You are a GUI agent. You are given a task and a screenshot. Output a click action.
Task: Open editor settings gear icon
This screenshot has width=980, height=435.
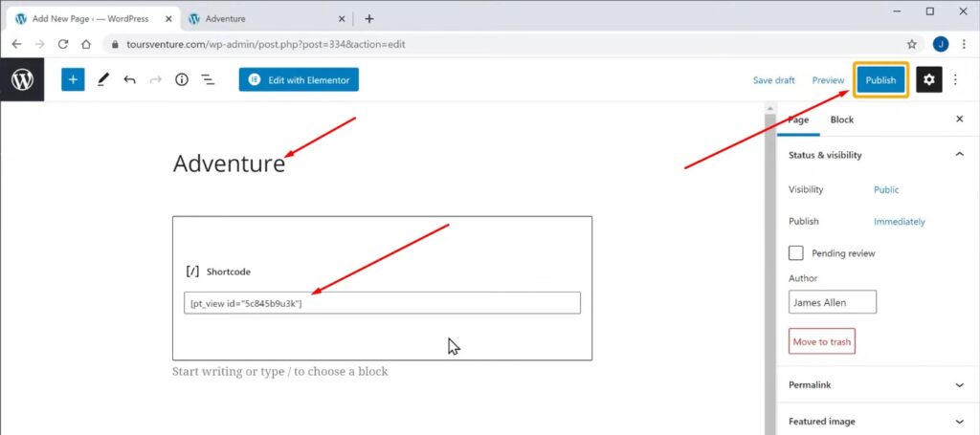tap(928, 80)
